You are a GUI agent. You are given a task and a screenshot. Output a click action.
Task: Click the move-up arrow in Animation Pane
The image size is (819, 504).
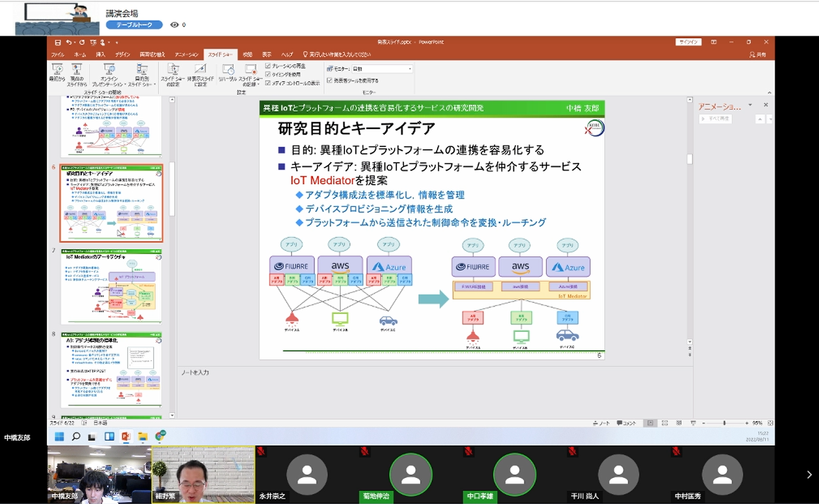(760, 119)
